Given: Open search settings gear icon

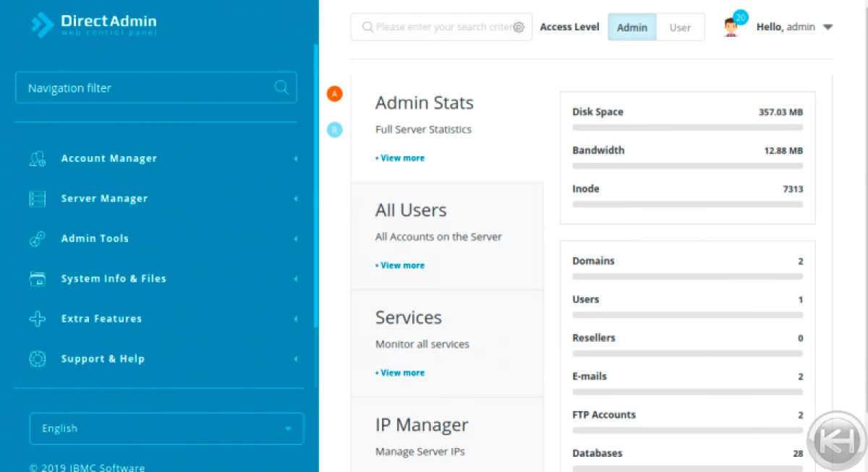Looking at the screenshot, I should (519, 27).
